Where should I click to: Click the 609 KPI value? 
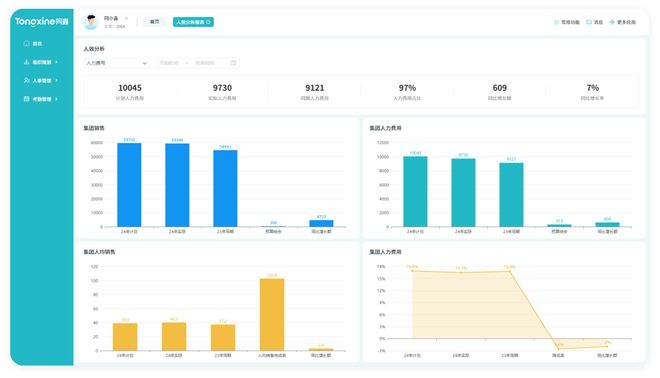click(500, 88)
